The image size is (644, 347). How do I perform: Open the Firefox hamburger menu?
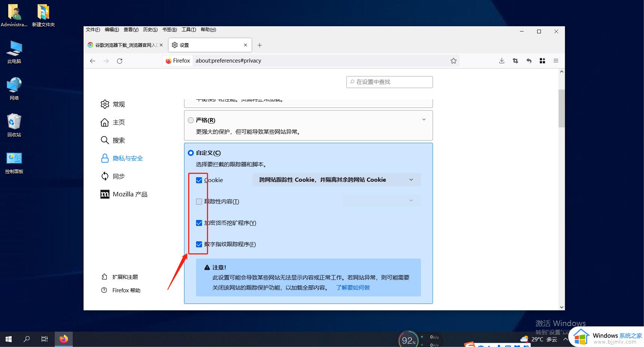point(556,61)
